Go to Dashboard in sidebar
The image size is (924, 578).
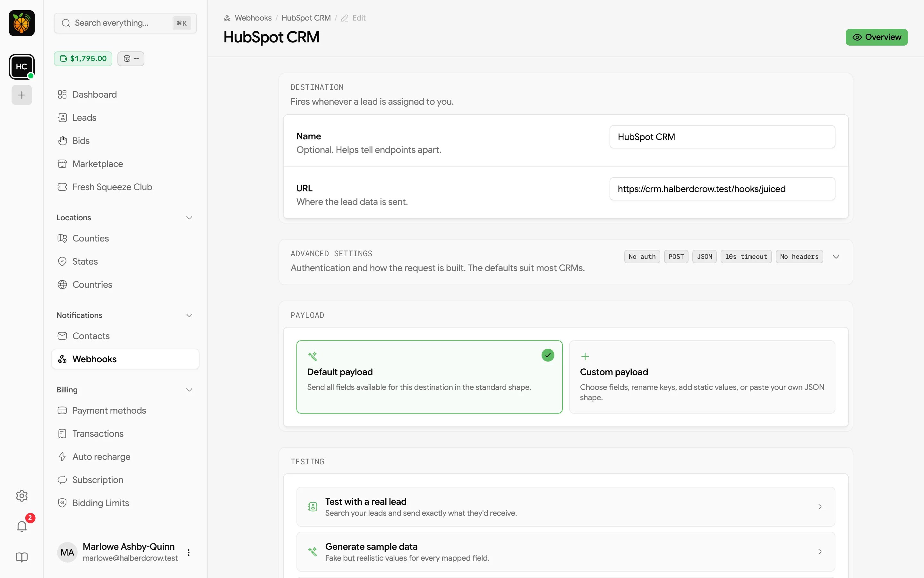[125, 94]
